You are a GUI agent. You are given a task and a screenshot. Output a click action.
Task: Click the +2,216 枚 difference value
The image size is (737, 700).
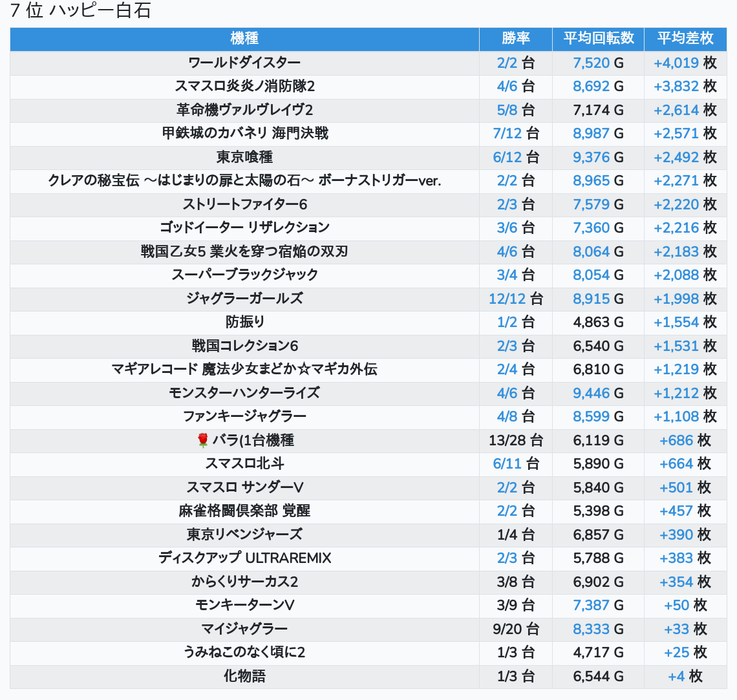(x=685, y=228)
